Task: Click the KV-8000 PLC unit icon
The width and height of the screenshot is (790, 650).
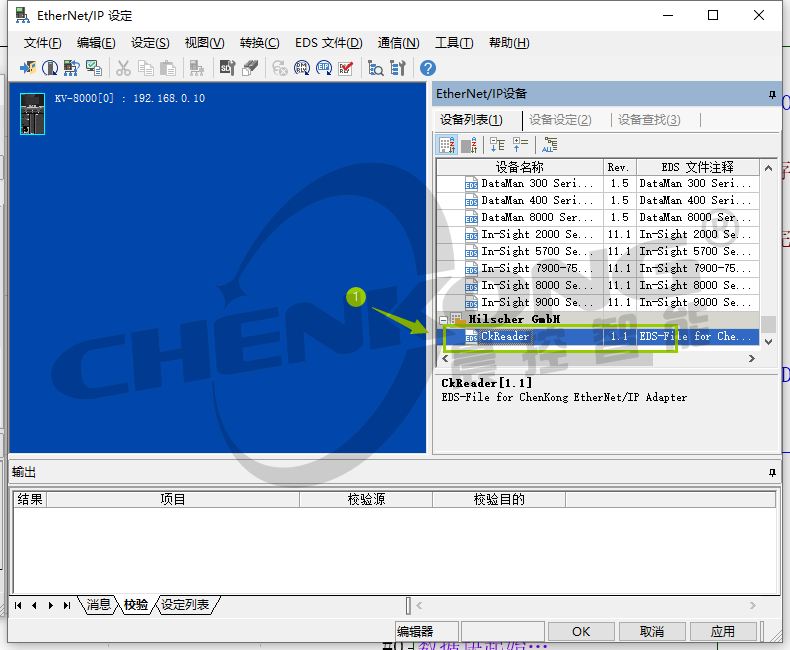Action: [32, 113]
